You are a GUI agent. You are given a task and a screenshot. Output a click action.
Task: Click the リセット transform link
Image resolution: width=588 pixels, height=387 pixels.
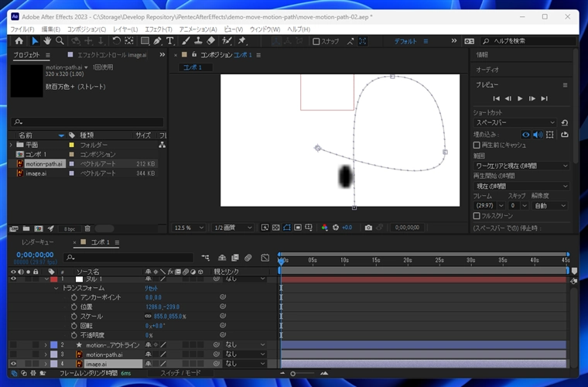pos(152,288)
